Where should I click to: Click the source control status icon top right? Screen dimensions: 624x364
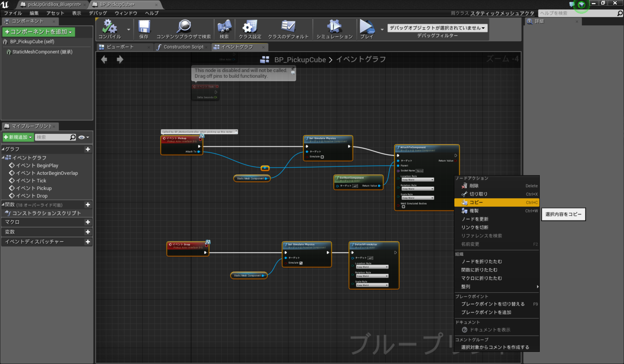click(x=581, y=5)
